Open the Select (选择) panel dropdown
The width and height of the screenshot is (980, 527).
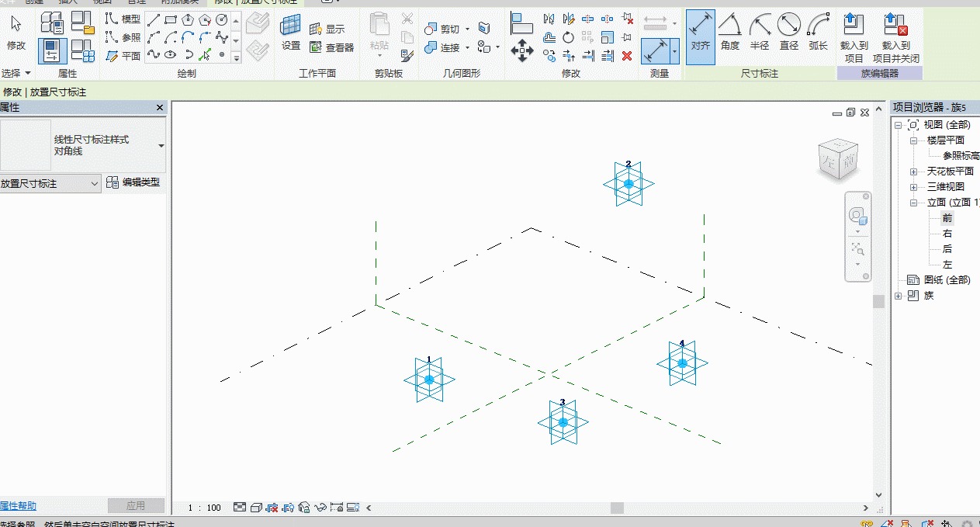16,73
